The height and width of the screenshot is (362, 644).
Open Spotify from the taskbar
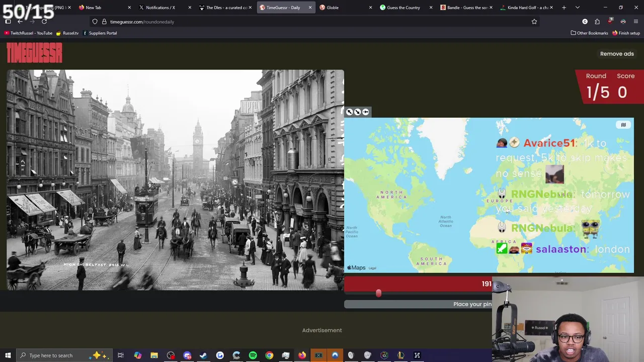tap(253, 355)
